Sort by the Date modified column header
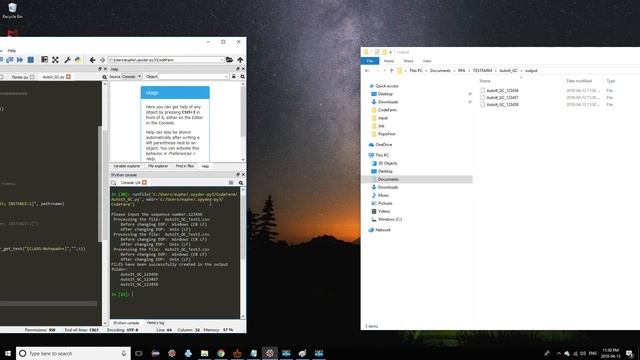640x360 pixels. tap(579, 81)
